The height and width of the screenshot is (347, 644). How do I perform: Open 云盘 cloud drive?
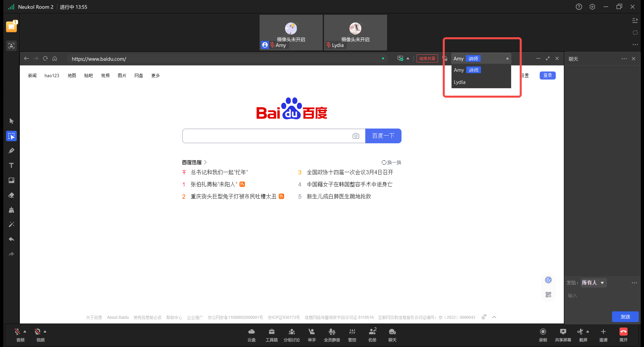[252, 335]
